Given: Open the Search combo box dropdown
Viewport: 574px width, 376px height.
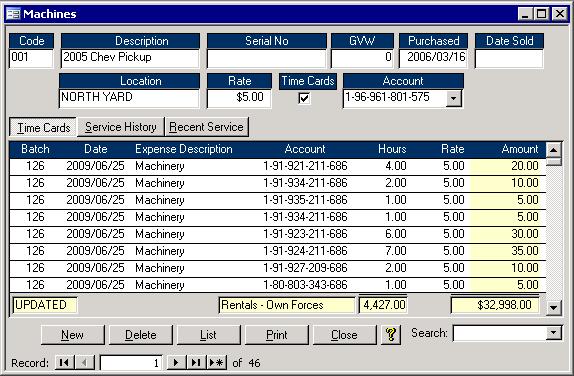Looking at the screenshot, I should (554, 333).
